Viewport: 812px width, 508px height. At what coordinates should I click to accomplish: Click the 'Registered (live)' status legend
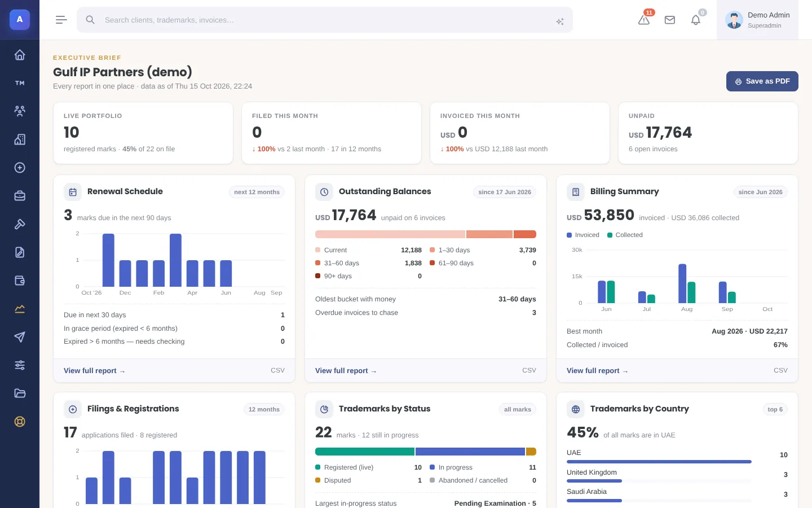coord(368,467)
